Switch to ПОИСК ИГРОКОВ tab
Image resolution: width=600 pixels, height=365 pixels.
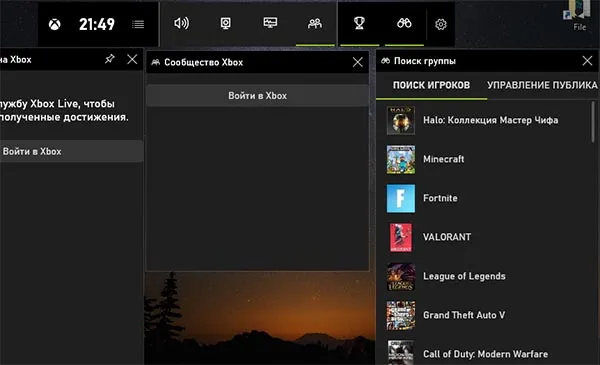pos(431,85)
